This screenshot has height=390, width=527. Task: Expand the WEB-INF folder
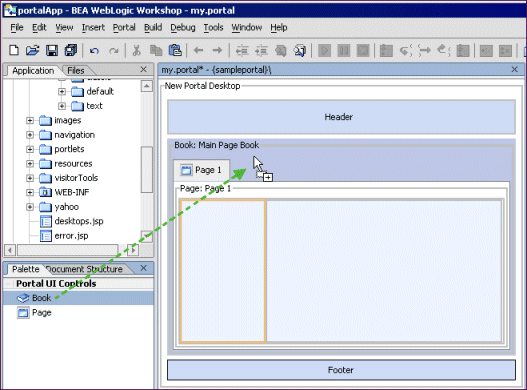pos(30,192)
